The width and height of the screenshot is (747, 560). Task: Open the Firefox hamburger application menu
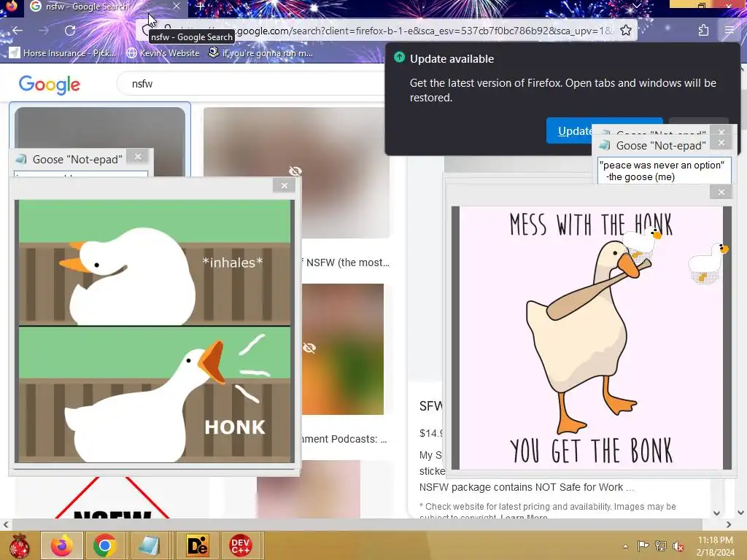point(729,31)
